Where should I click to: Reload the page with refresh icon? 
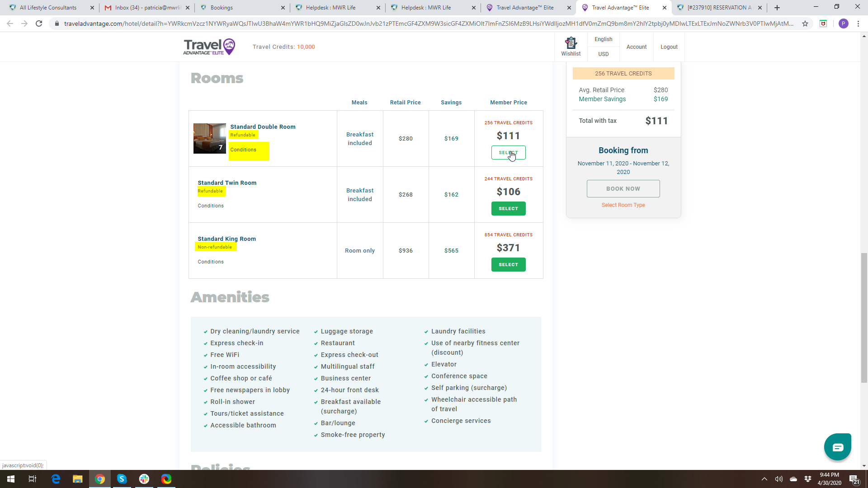[39, 23]
